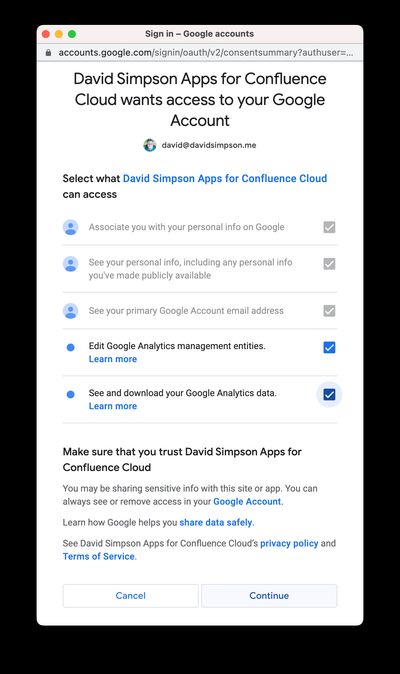Click the lock icon in the address bar

[49, 53]
